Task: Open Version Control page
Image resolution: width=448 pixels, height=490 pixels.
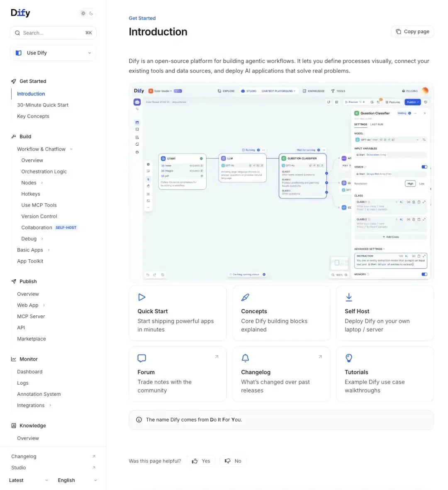Action: point(39,216)
